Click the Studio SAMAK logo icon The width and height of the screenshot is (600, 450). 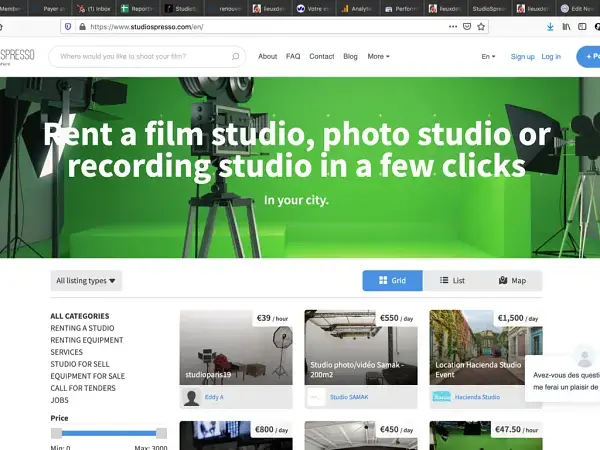(x=316, y=397)
